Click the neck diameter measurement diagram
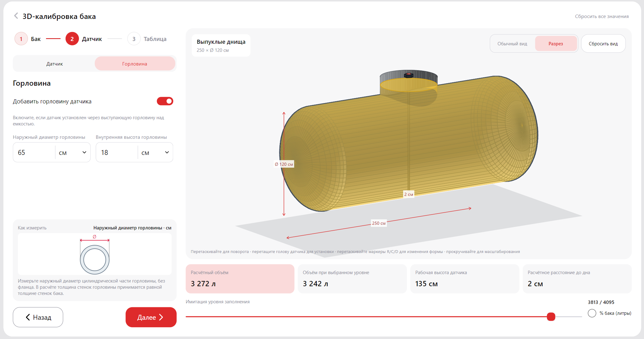 (x=95, y=254)
